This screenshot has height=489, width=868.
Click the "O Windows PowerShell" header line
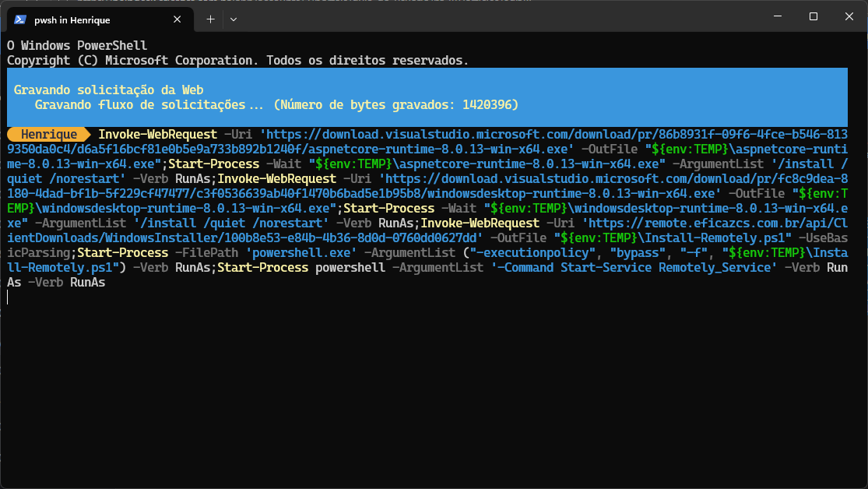tap(77, 46)
